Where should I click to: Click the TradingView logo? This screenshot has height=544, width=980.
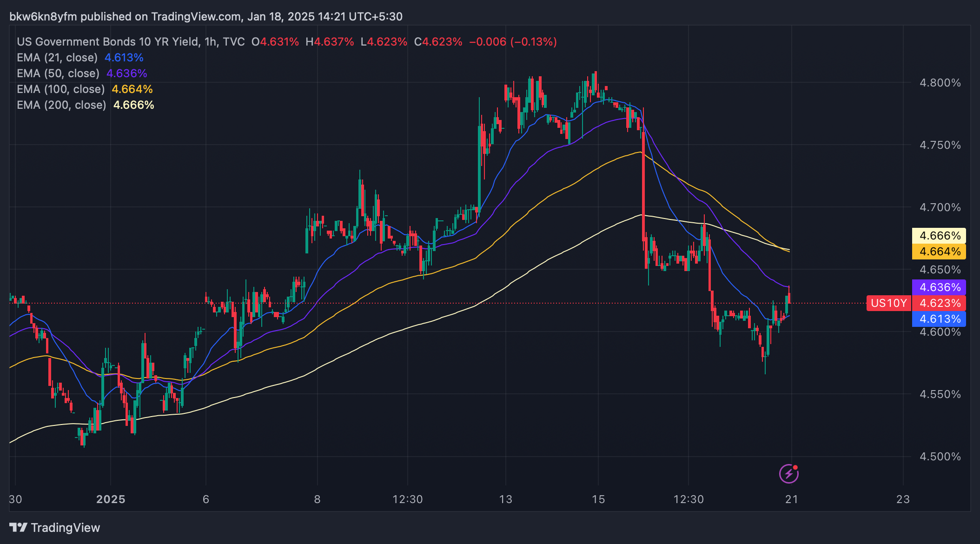point(55,528)
